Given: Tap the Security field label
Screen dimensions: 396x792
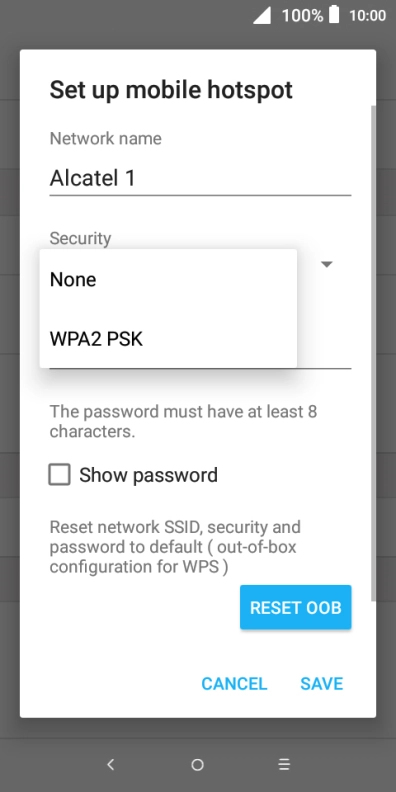Looking at the screenshot, I should click(80, 238).
